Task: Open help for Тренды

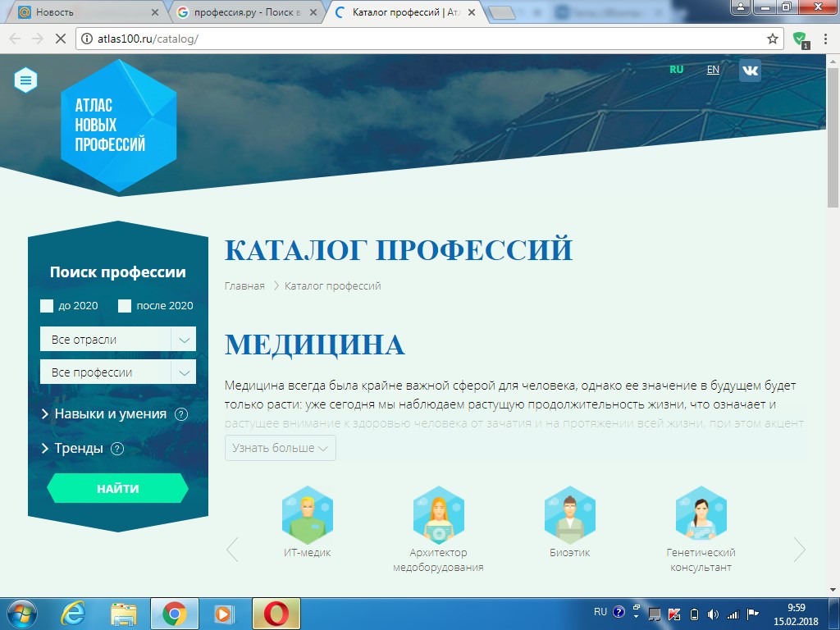Action: point(116,449)
